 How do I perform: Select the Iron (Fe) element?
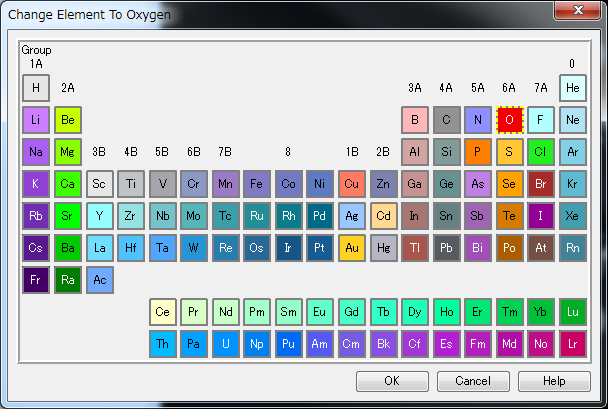coord(257,184)
